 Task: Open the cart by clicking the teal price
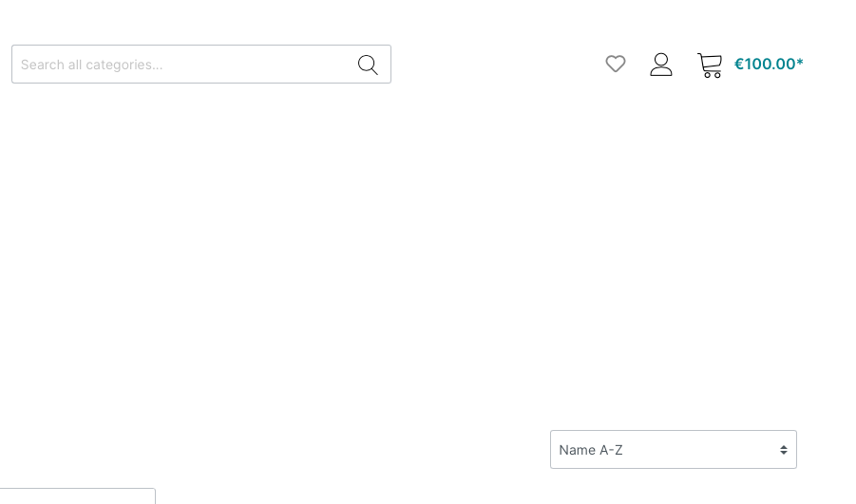click(x=769, y=64)
